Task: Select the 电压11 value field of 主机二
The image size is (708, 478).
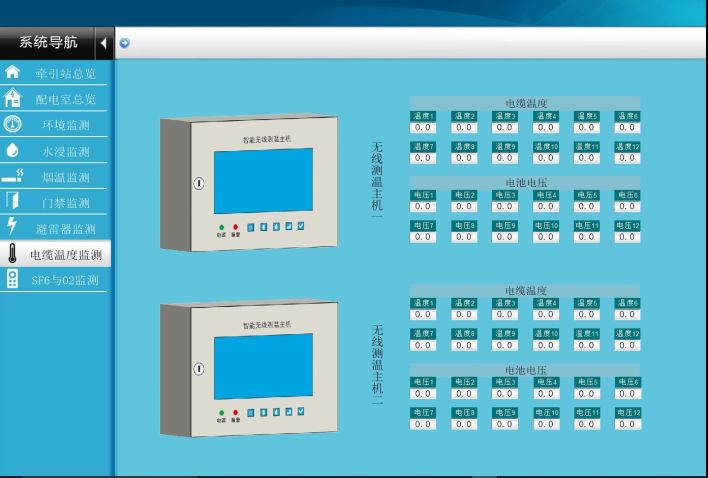Action: [587, 424]
